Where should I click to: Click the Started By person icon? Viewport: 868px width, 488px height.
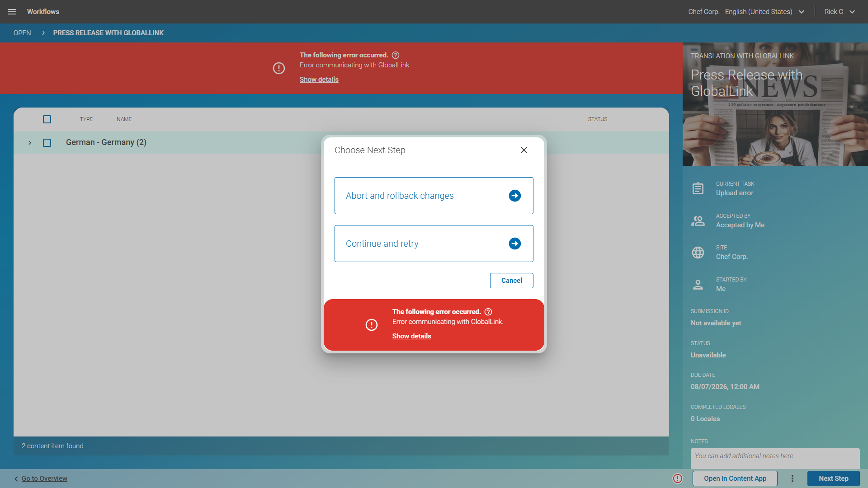[698, 284]
